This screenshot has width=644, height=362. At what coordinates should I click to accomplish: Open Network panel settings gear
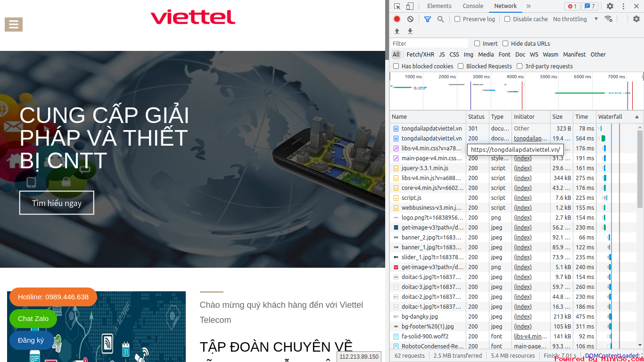pos(636,19)
